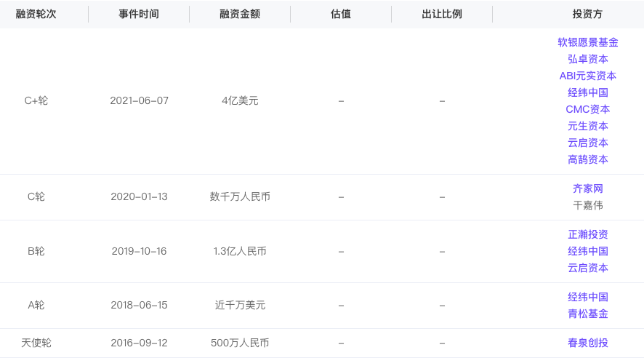Viewport: 644px width, 358px height.
Task: Click the 估值 column header
Action: pyautogui.click(x=341, y=14)
